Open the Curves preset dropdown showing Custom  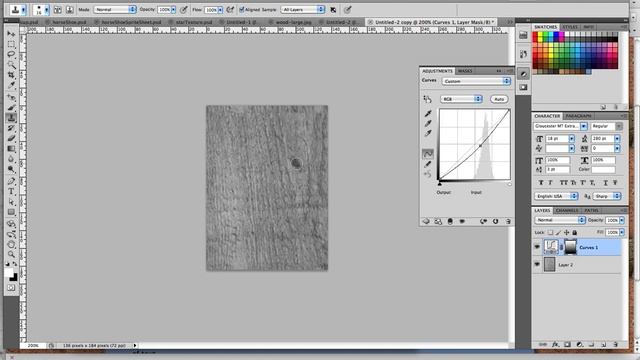coord(476,81)
